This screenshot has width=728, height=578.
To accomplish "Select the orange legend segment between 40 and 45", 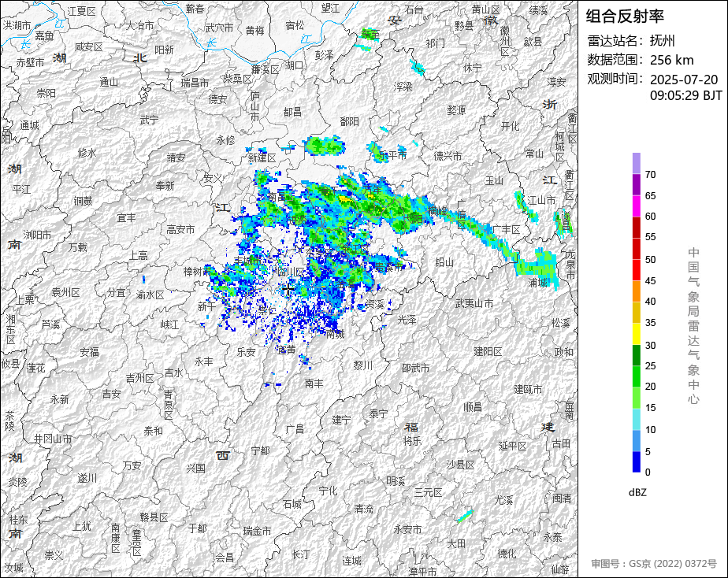I will (636, 291).
